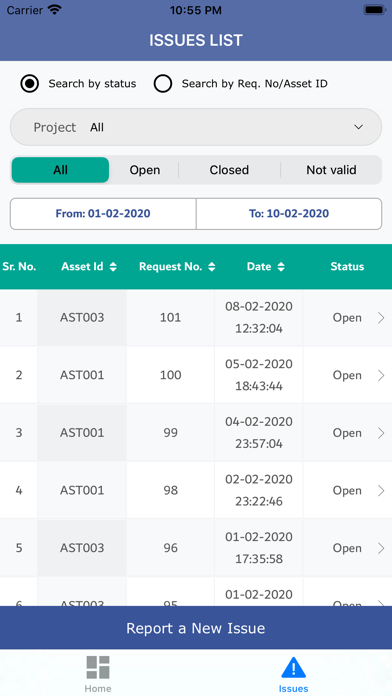Click date 02-02-2020 23:22:46

pyautogui.click(x=259, y=490)
